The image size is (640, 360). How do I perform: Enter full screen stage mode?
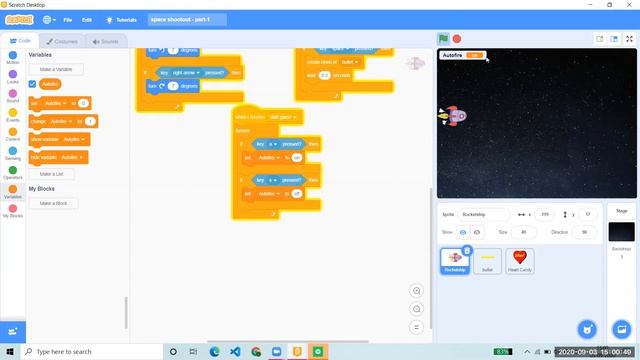pos(629,39)
